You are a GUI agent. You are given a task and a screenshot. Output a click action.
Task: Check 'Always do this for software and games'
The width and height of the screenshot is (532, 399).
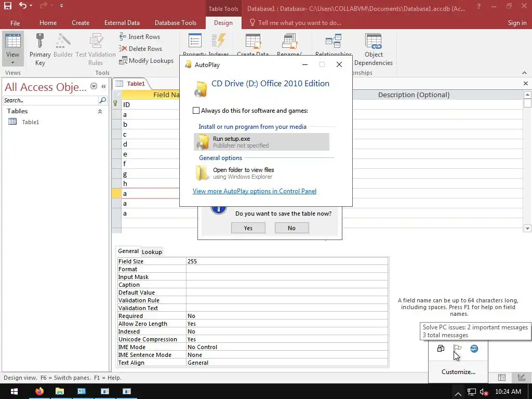(x=196, y=110)
